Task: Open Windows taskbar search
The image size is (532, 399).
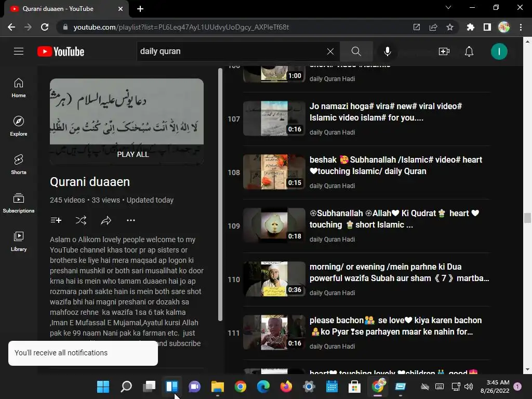Action: point(126,387)
